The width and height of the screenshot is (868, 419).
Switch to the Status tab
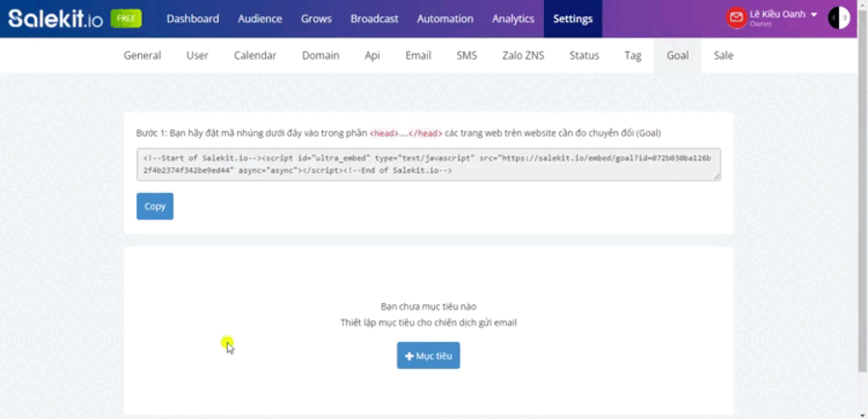pyautogui.click(x=584, y=55)
